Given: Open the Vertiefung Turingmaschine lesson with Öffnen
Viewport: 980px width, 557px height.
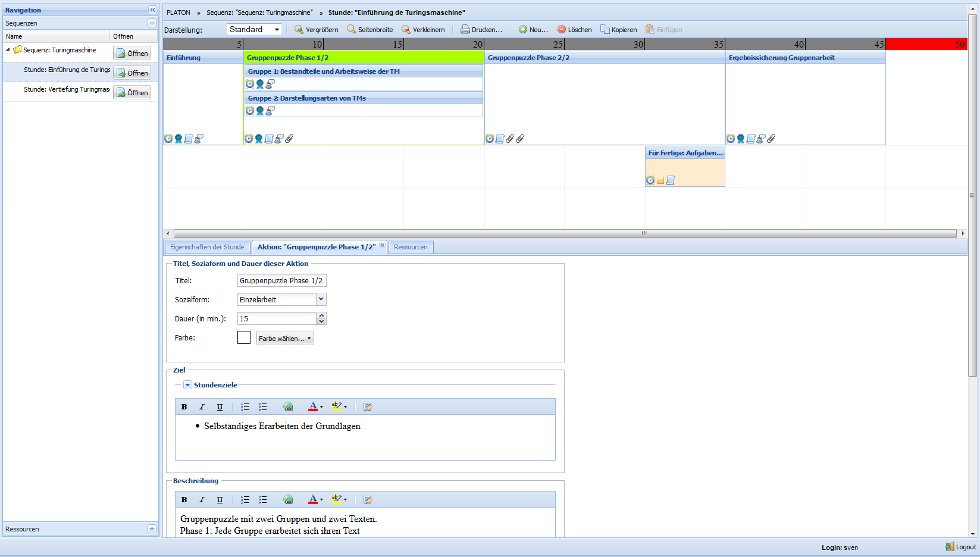Looking at the screenshot, I should pos(132,93).
